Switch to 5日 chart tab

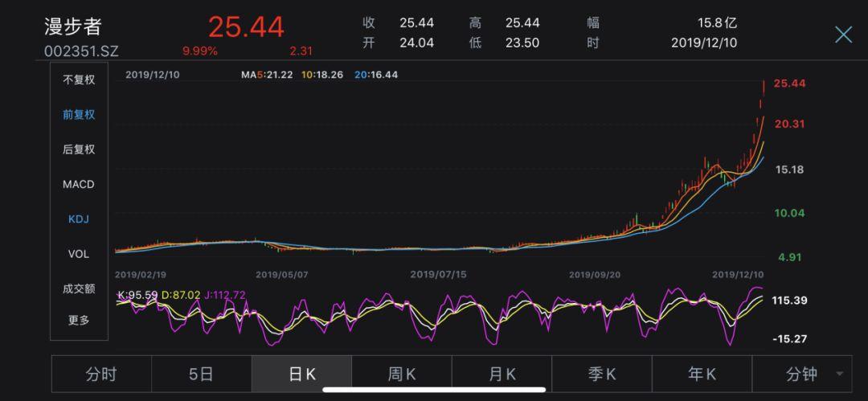pos(202,374)
